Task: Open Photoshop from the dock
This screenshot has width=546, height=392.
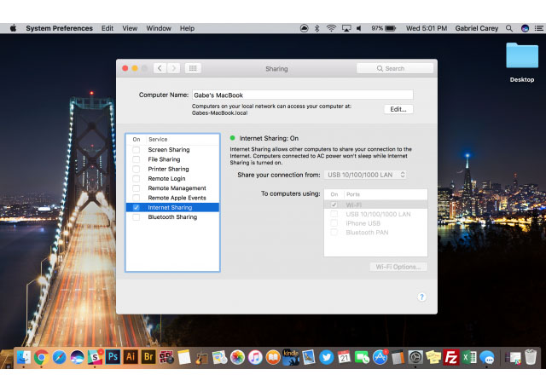Action: (113, 357)
